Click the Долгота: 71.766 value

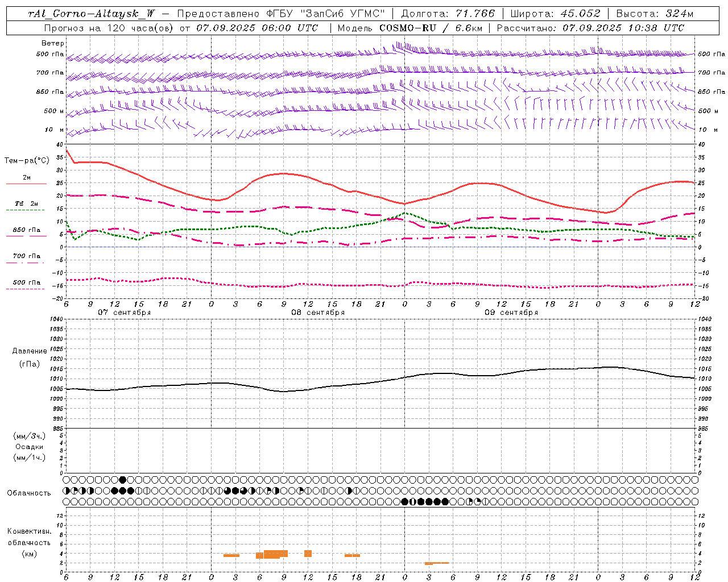(x=448, y=14)
